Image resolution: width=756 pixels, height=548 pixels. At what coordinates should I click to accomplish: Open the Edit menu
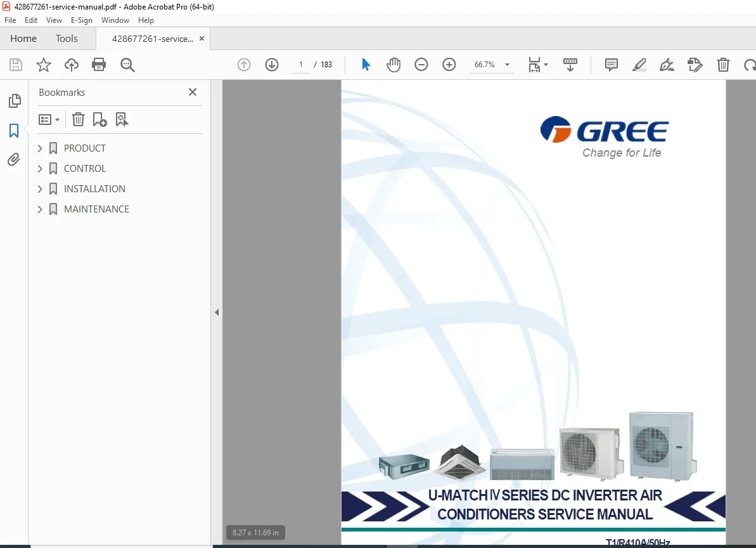[31, 20]
